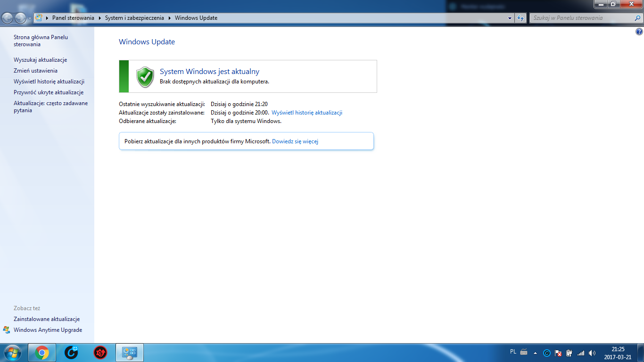
Task: Expand arrow after Panel sterowania breadcrumb
Action: [99, 18]
